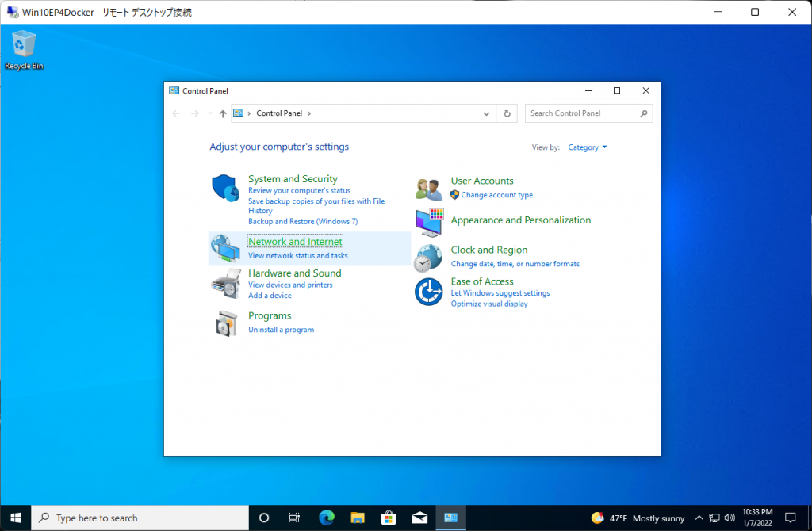Image resolution: width=812 pixels, height=531 pixels.
Task: Click the refresh button in address bar
Action: (x=507, y=113)
